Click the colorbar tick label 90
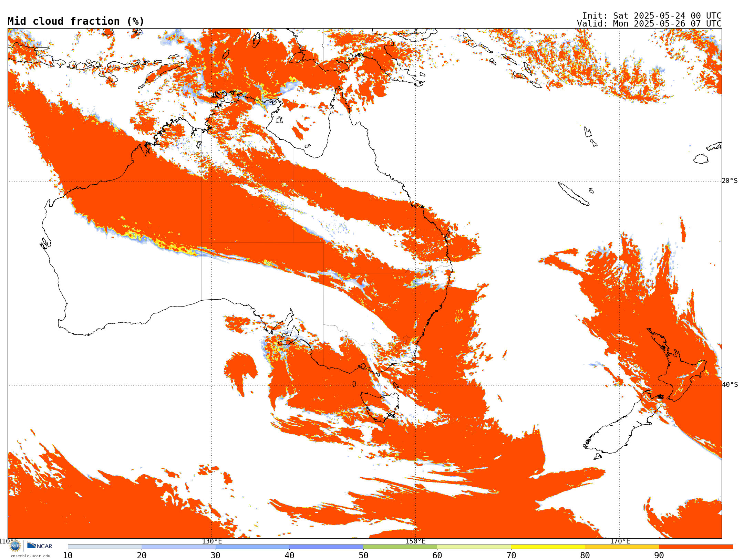The height and width of the screenshot is (560, 744). [x=659, y=556]
